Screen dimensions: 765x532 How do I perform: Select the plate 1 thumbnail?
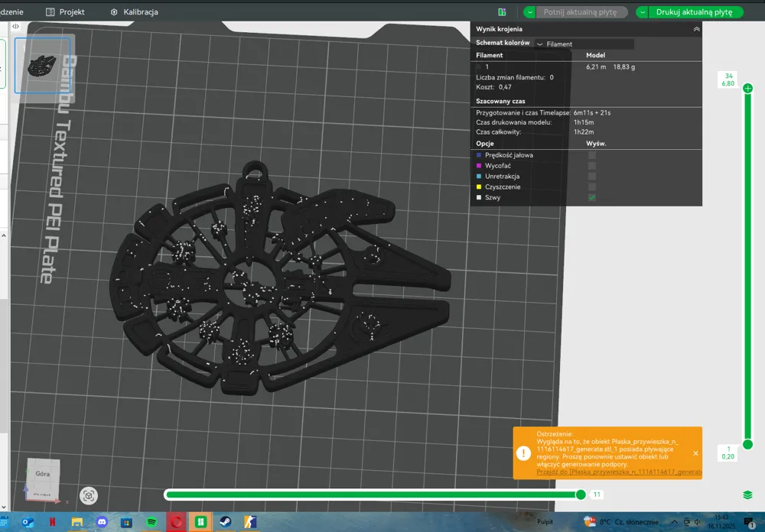click(42, 65)
